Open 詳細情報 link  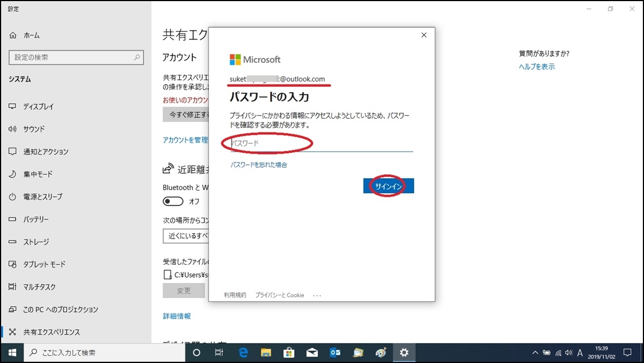177,316
